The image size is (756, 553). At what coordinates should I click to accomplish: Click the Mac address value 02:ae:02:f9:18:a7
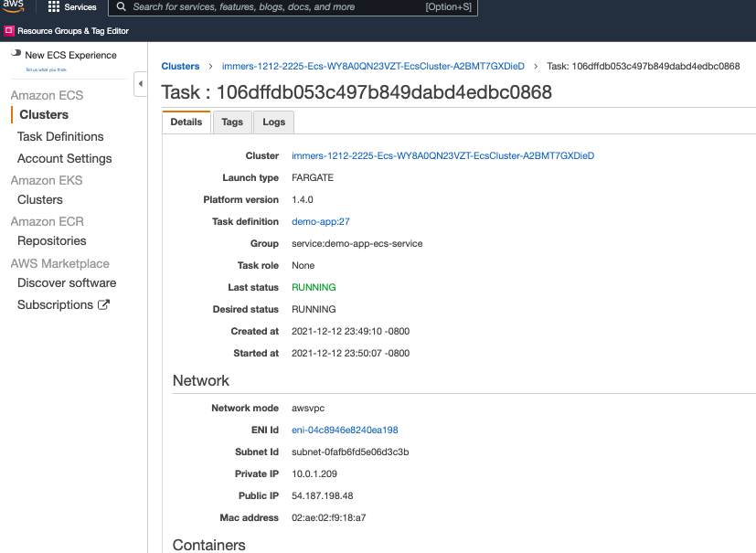click(329, 517)
